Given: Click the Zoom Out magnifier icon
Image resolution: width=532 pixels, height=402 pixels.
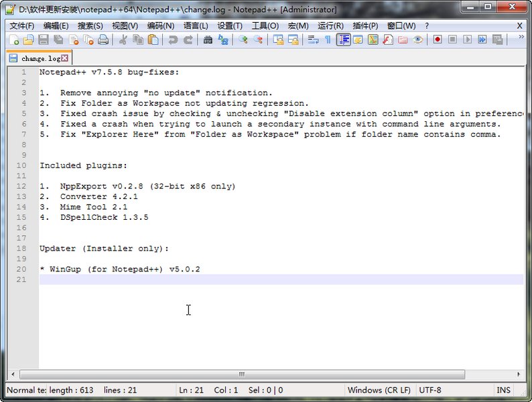Looking at the screenshot, I should [258, 40].
